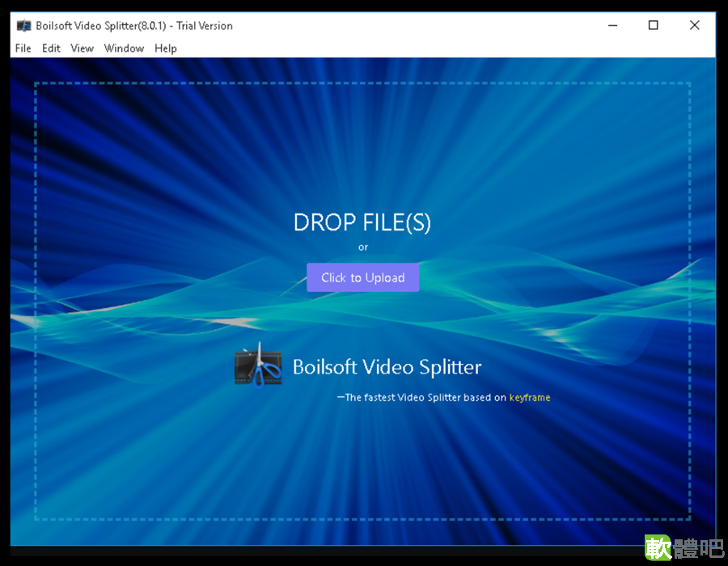The height and width of the screenshot is (566, 728).
Task: Click the title bar text 'Trial Version'
Action: [x=205, y=26]
